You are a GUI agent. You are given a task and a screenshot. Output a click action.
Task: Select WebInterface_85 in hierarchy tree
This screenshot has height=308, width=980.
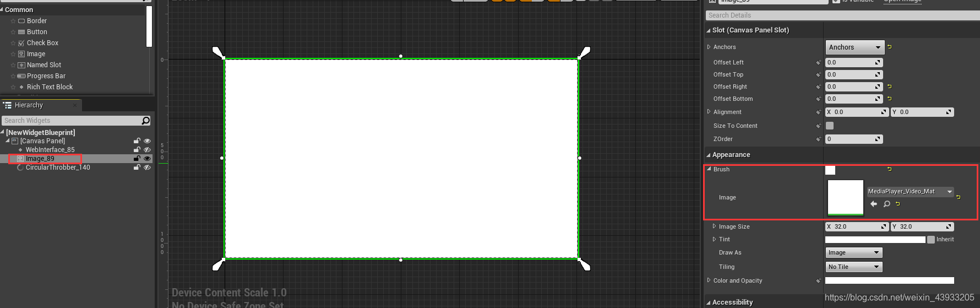[50, 150]
